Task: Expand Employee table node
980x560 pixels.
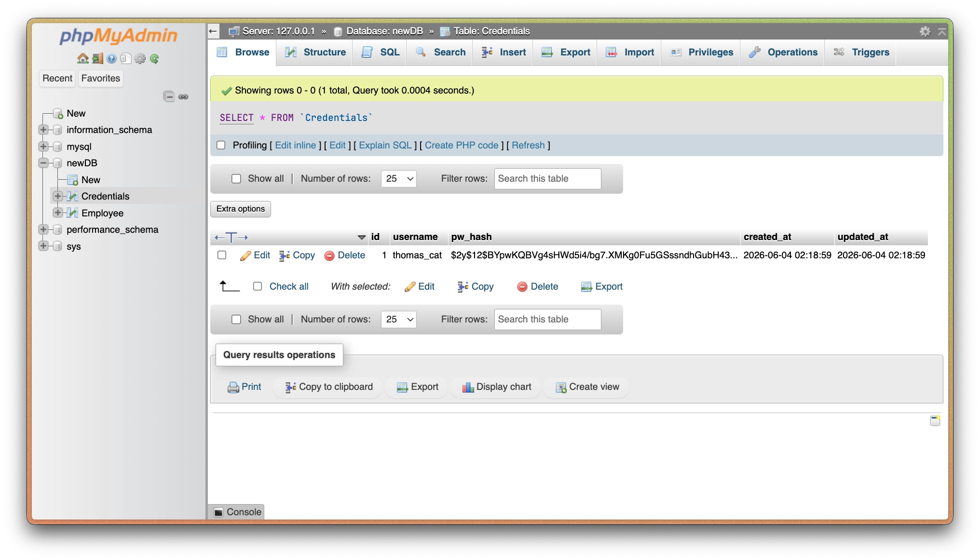Action: coord(58,213)
